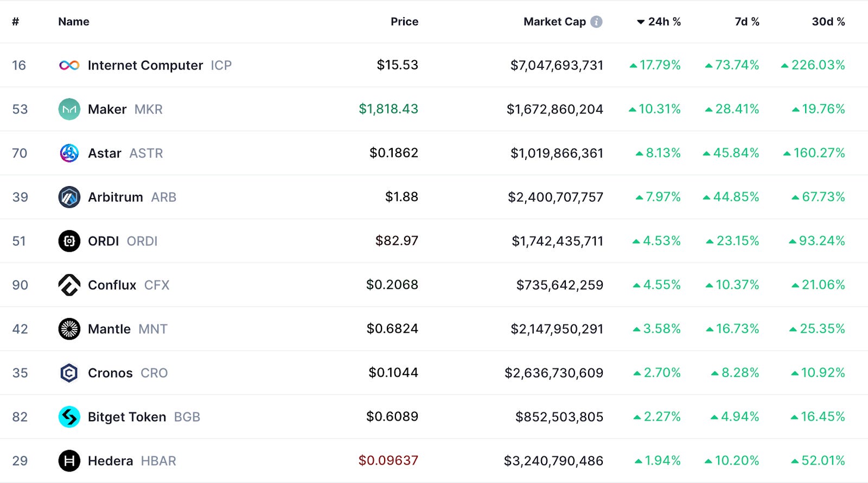Click the BGB ticker symbol
The height and width of the screenshot is (483, 868).
pyautogui.click(x=187, y=417)
